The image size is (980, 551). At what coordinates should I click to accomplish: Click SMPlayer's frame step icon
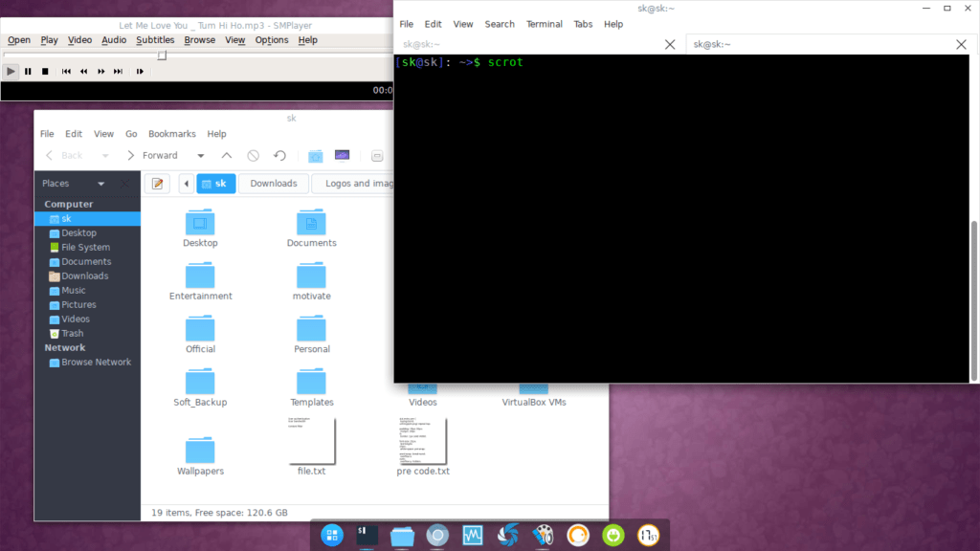point(140,71)
